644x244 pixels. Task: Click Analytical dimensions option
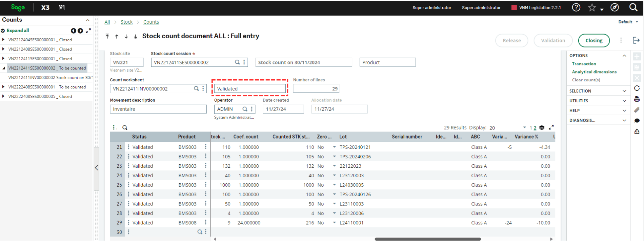point(594,72)
